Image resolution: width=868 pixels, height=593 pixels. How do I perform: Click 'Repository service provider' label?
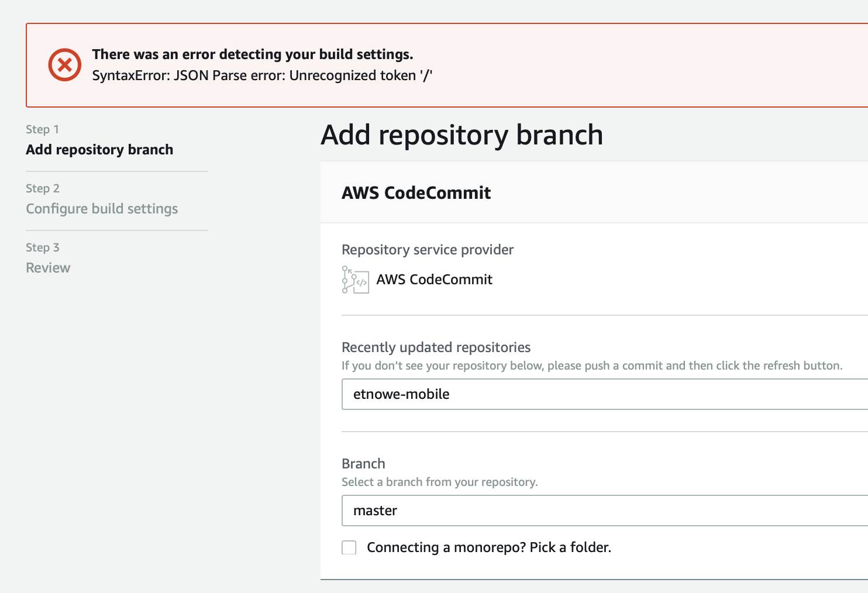pos(428,250)
